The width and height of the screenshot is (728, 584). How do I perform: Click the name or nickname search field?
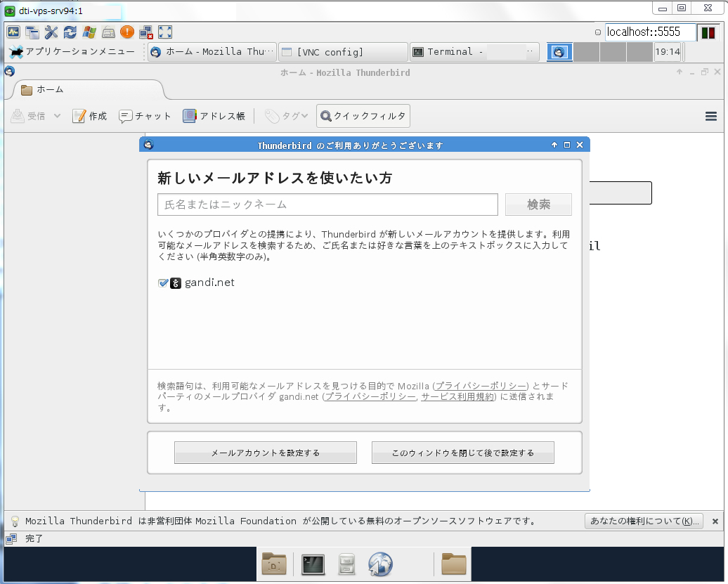point(327,205)
